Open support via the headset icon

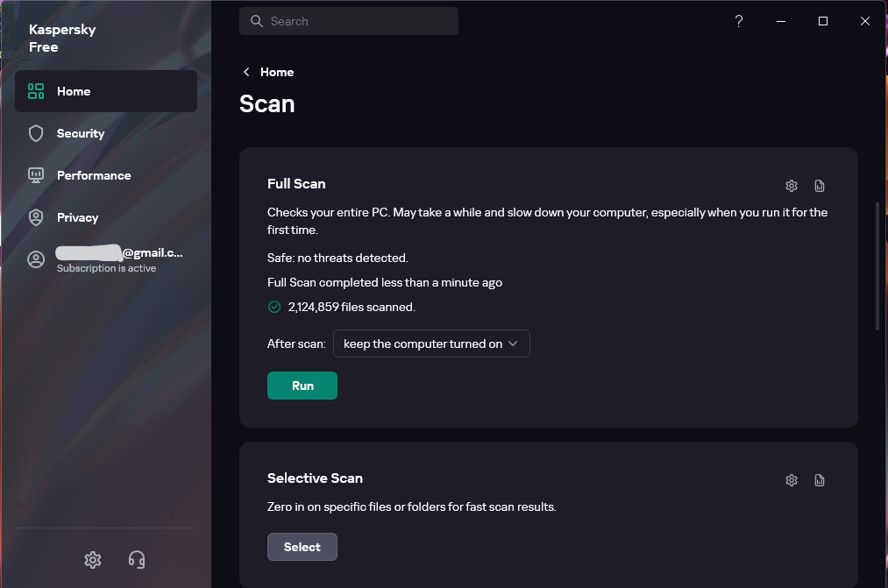pyautogui.click(x=137, y=560)
